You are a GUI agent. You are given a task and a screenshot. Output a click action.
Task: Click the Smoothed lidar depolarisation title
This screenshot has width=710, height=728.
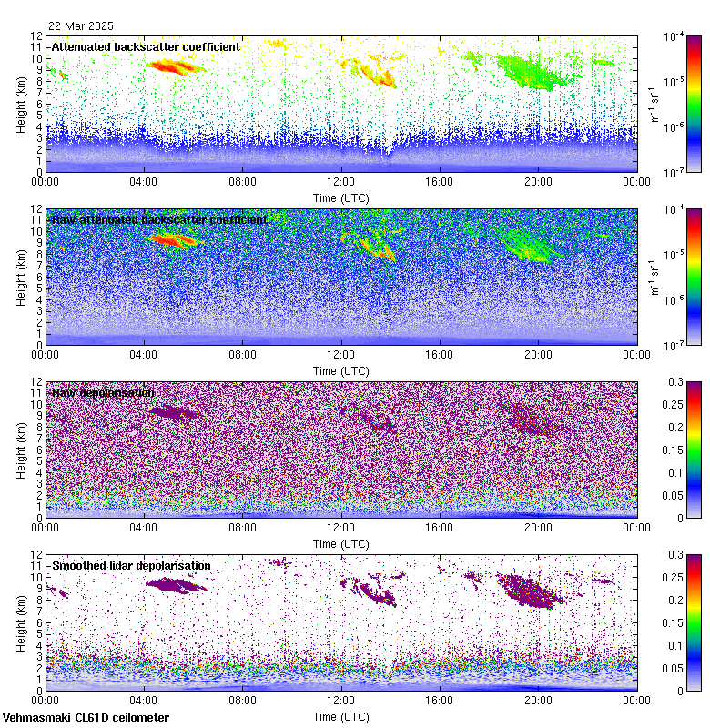point(131,565)
